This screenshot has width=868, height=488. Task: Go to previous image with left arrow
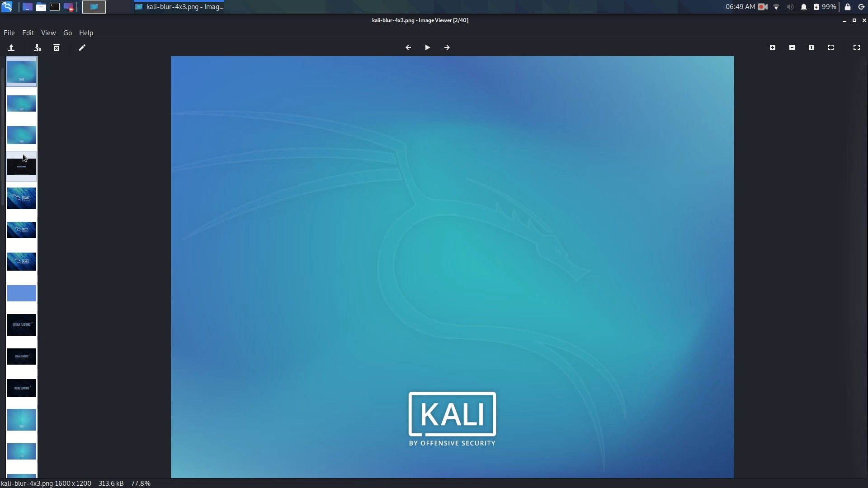(x=408, y=47)
